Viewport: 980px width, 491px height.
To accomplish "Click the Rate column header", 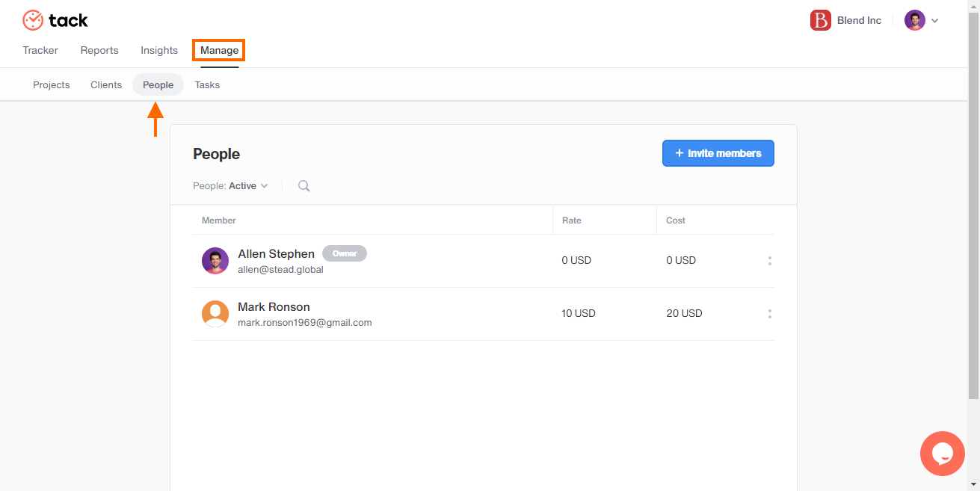I will [572, 220].
